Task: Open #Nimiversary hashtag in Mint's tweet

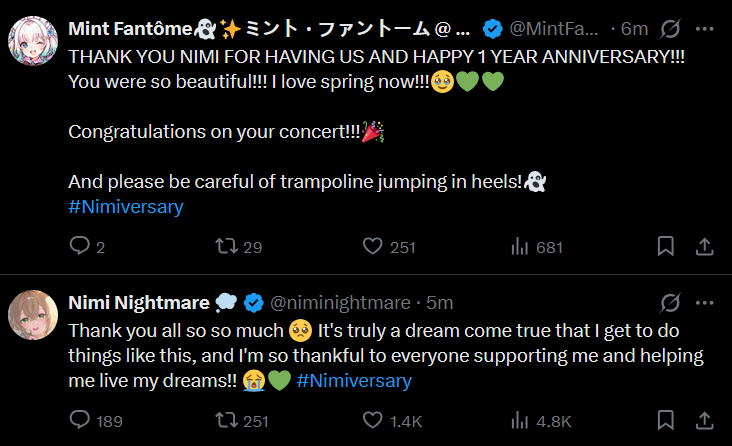Action: pyautogui.click(x=125, y=207)
